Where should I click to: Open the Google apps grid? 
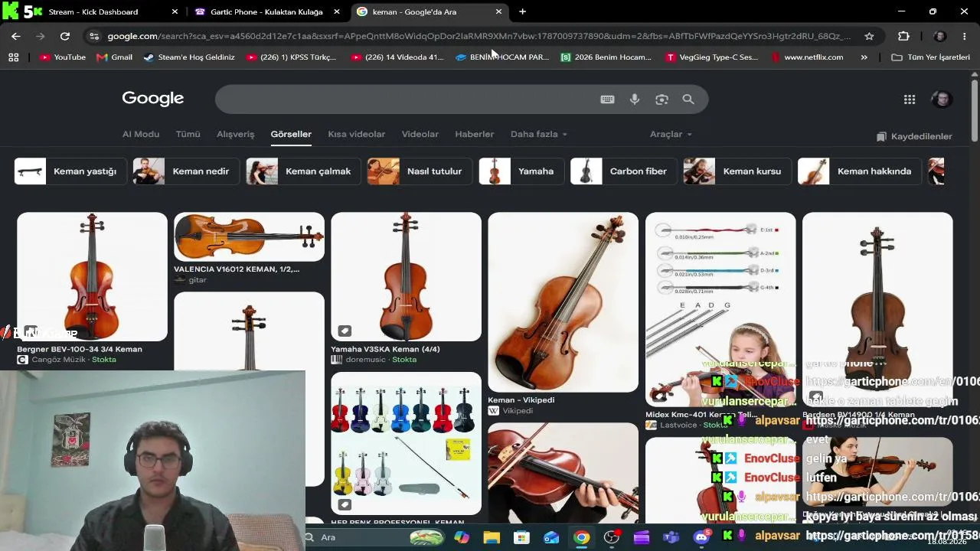[910, 99]
